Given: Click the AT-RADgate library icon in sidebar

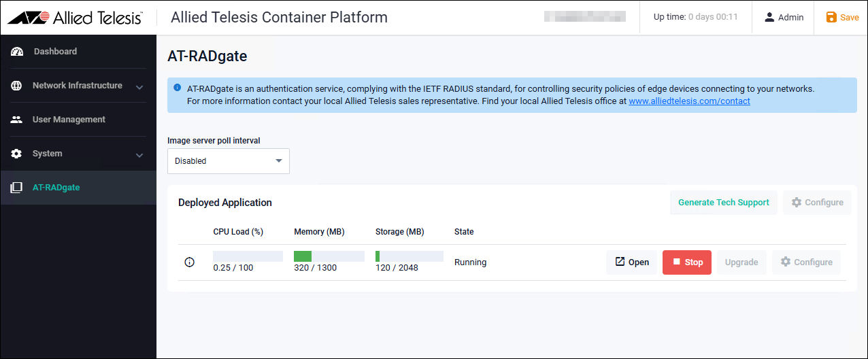Looking at the screenshot, I should [17, 188].
